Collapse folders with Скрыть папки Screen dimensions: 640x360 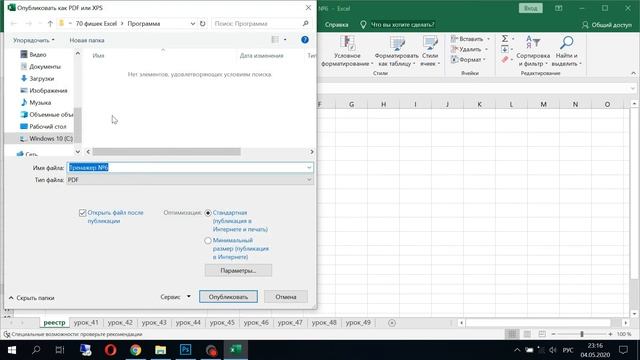pos(32,298)
